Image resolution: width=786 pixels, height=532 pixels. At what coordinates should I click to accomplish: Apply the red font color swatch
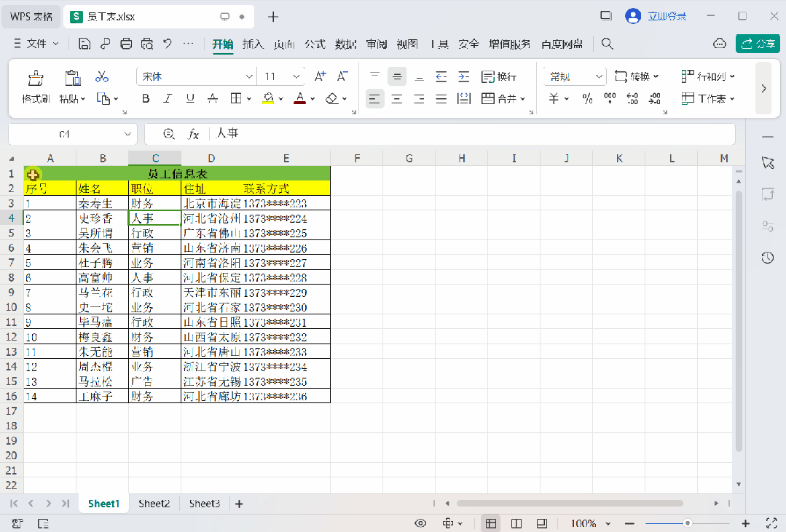(x=300, y=99)
